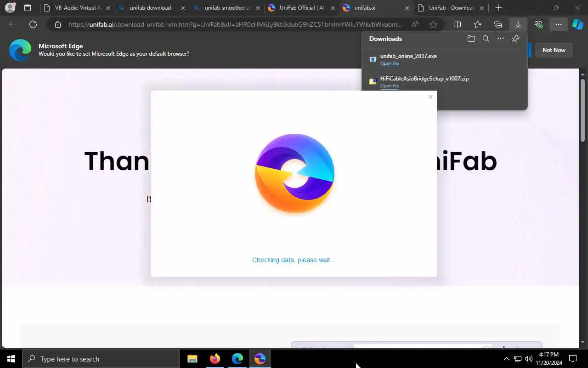Viewport: 588px width, 368px height.
Task: Close the VB-Audio Virtual tab
Action: [x=108, y=8]
